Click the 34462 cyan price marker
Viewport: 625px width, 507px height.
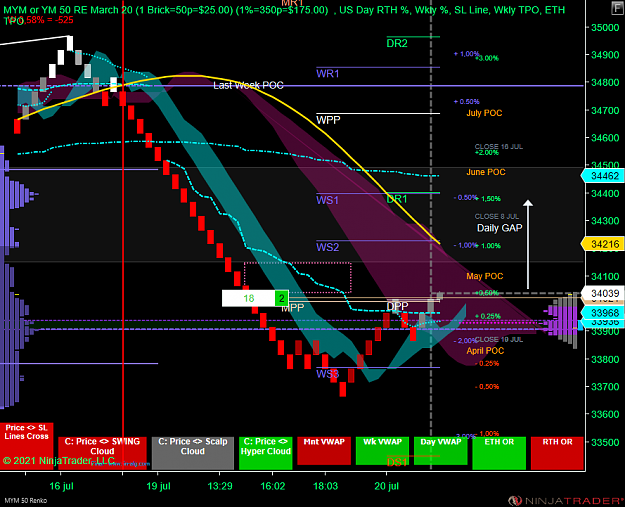click(603, 176)
